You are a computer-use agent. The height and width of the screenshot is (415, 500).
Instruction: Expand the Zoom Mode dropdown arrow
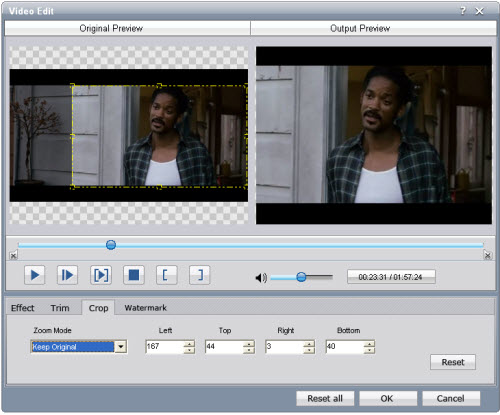pos(121,347)
